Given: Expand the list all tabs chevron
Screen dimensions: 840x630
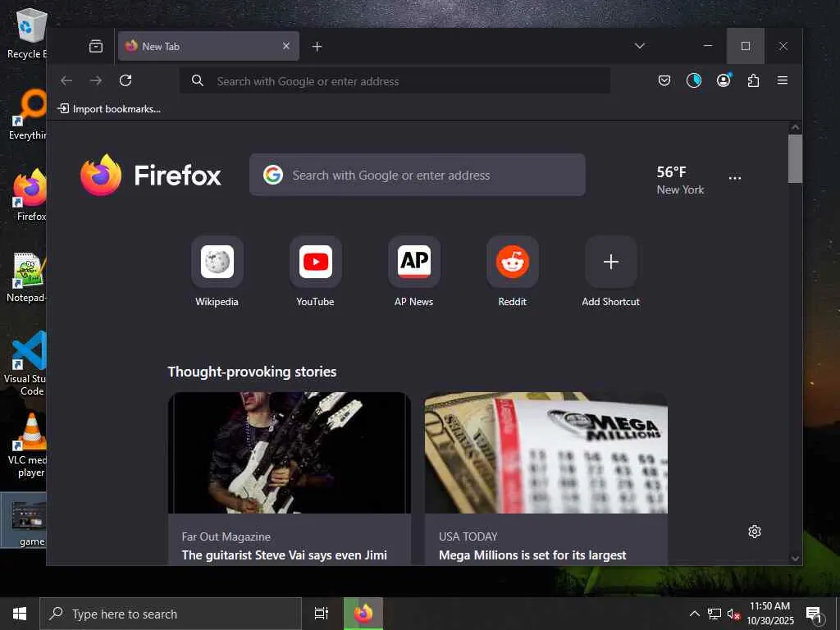Looking at the screenshot, I should coord(640,46).
